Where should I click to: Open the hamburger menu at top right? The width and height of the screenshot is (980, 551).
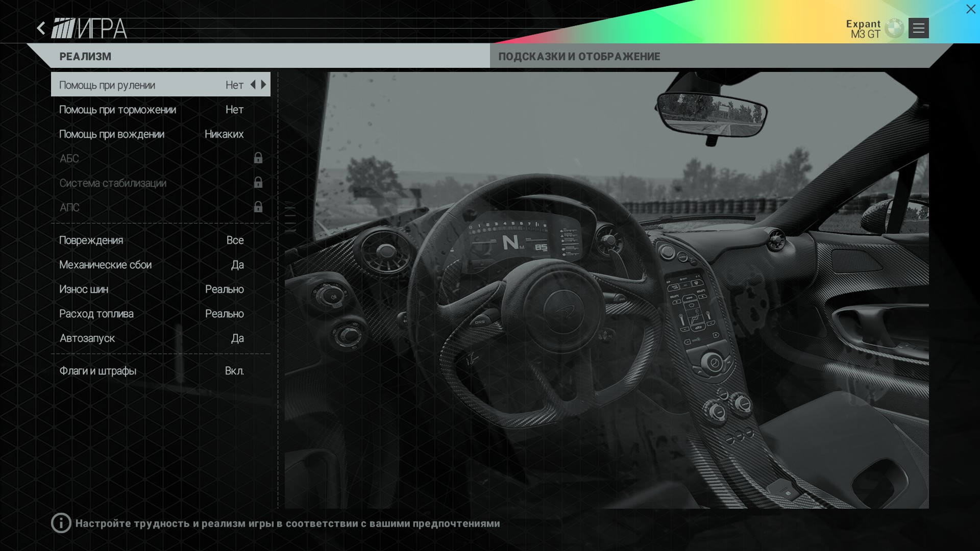point(918,28)
